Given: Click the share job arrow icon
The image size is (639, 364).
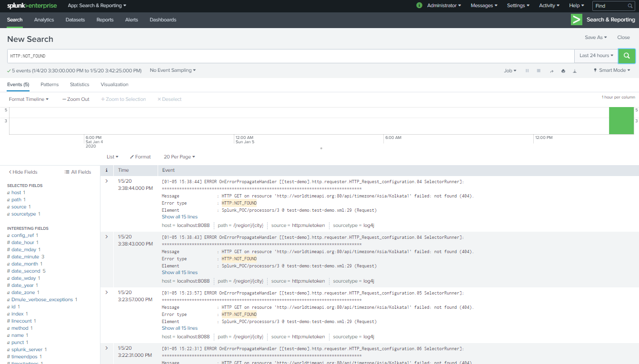Looking at the screenshot, I should coord(551,71).
